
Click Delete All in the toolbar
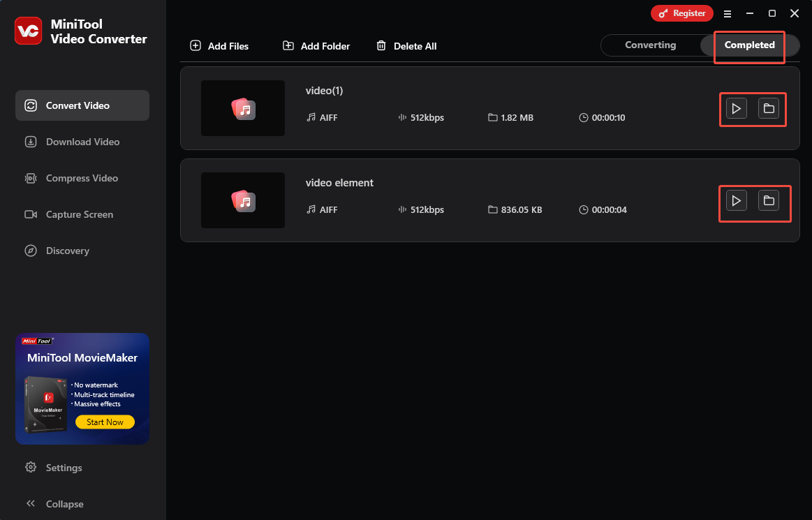click(x=406, y=46)
